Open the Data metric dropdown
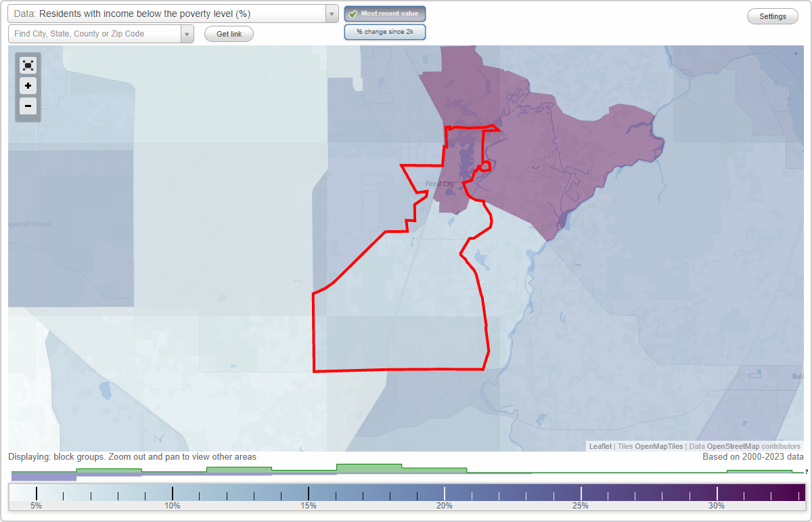 tap(330, 14)
